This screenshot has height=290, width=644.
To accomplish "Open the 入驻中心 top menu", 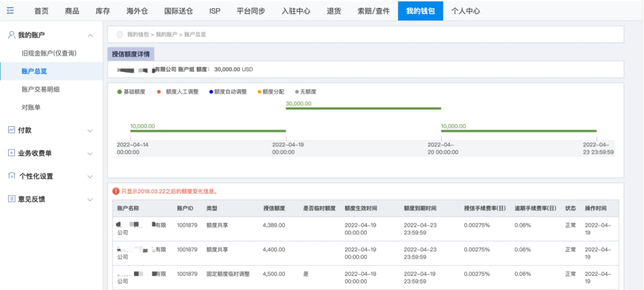I will click(296, 11).
